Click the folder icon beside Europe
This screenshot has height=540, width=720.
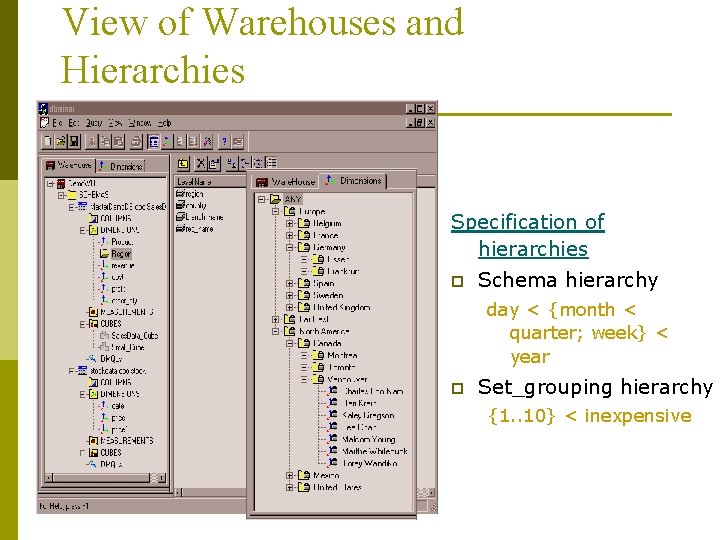(x=289, y=211)
